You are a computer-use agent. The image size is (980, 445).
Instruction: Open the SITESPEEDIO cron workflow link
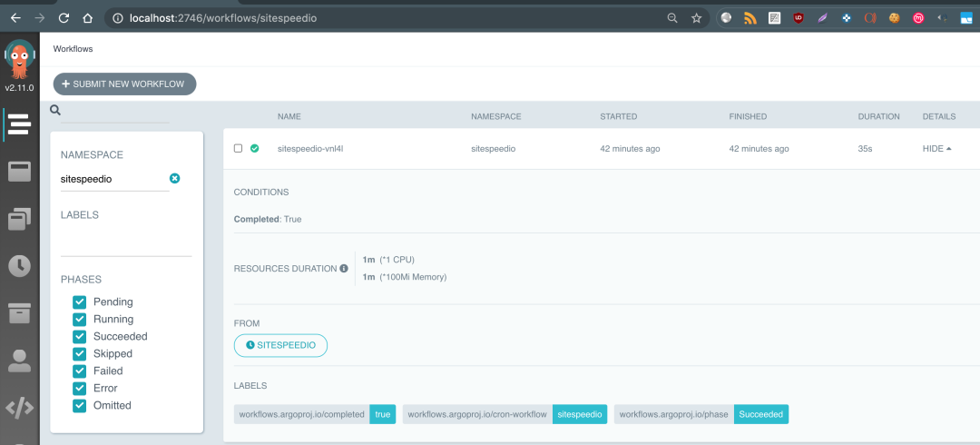[280, 345]
